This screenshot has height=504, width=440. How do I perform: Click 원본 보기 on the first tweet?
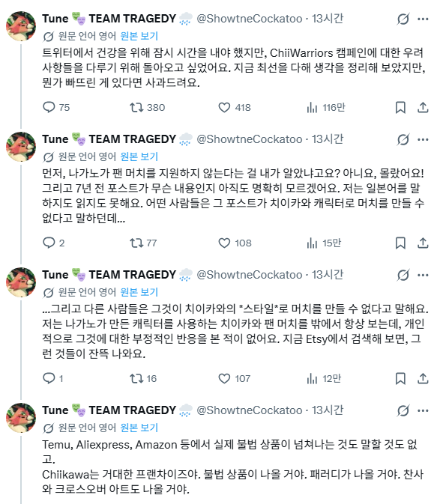139,36
